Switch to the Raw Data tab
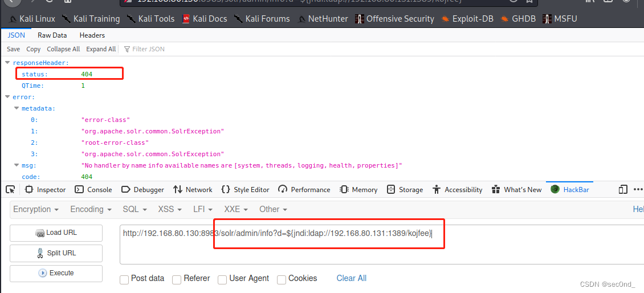The image size is (644, 293). coord(52,35)
